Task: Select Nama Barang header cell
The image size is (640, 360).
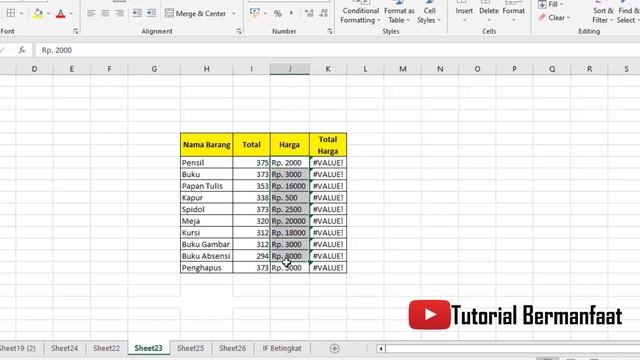Action: tap(207, 144)
